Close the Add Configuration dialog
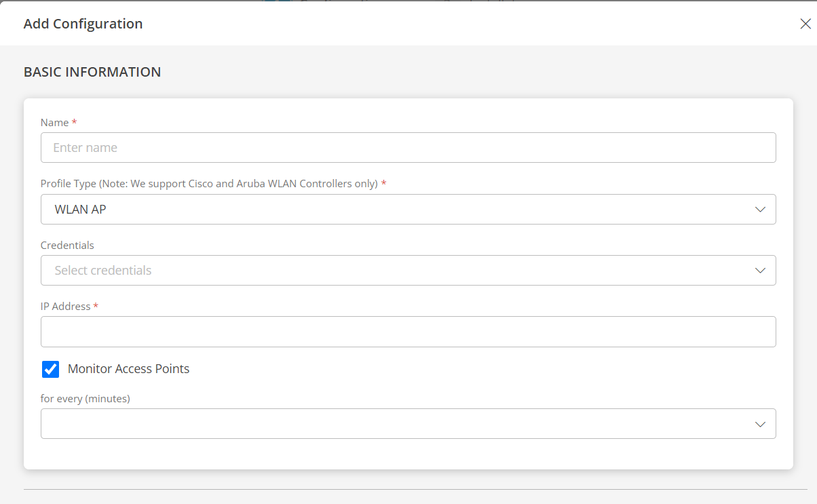Viewport: 817px width, 504px height. point(805,23)
